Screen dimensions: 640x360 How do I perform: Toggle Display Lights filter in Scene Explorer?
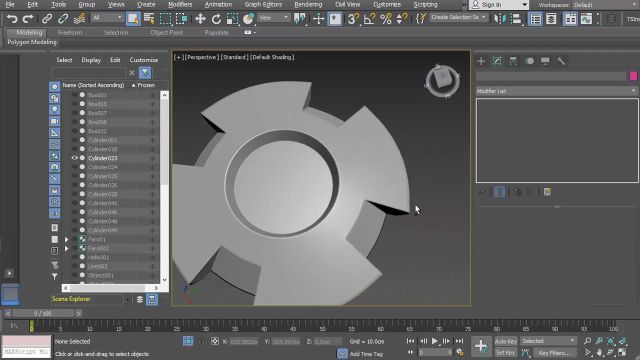coord(55,109)
